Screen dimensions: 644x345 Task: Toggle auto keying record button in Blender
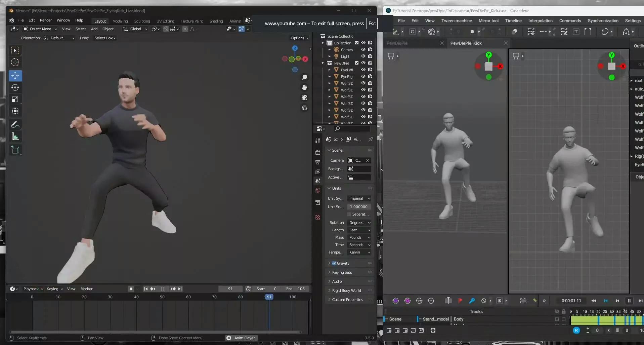(x=131, y=289)
